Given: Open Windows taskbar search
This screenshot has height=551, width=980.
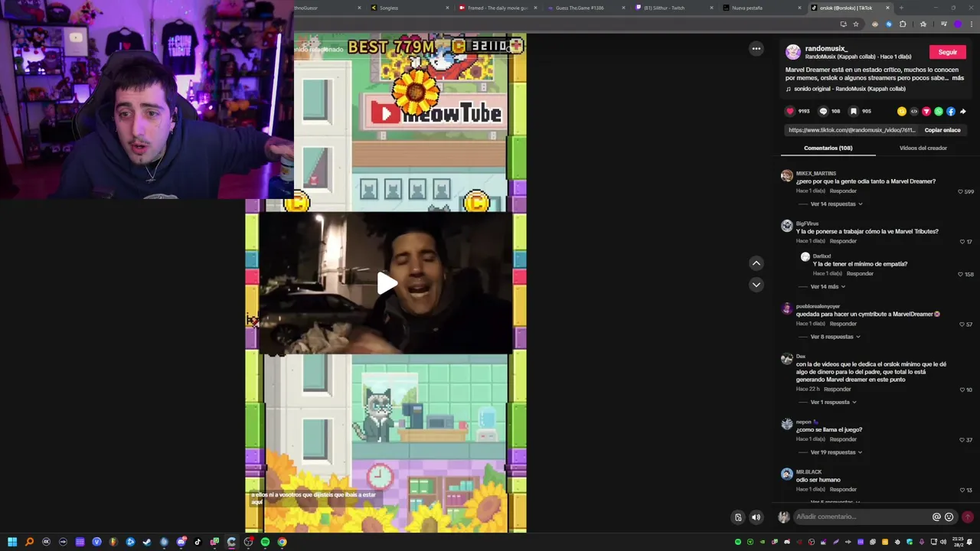Looking at the screenshot, I should [29, 542].
